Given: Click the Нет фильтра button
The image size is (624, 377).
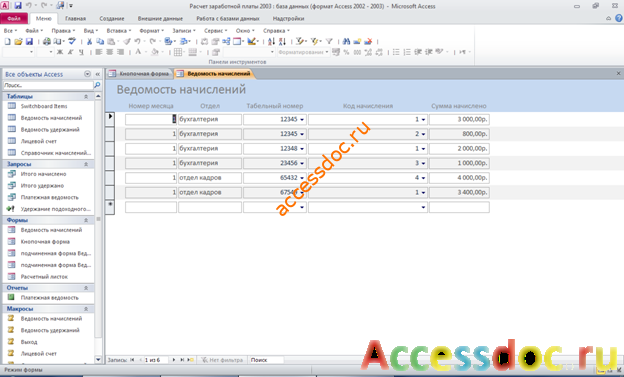Looking at the screenshot, I should click(222, 360).
